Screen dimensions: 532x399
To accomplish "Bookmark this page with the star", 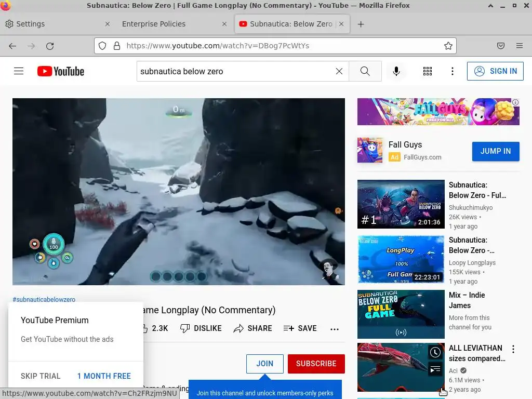I will (448, 46).
